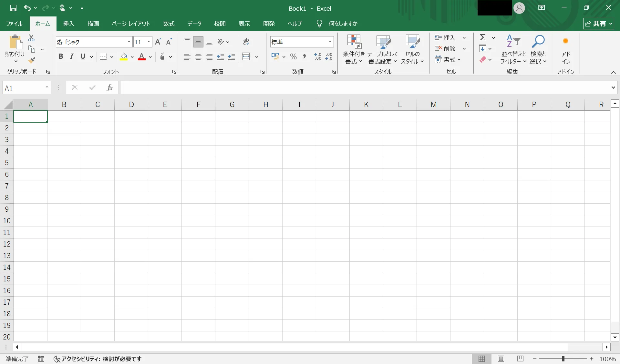Click the Format Painter brush icon
The image size is (620, 364).
click(31, 60)
